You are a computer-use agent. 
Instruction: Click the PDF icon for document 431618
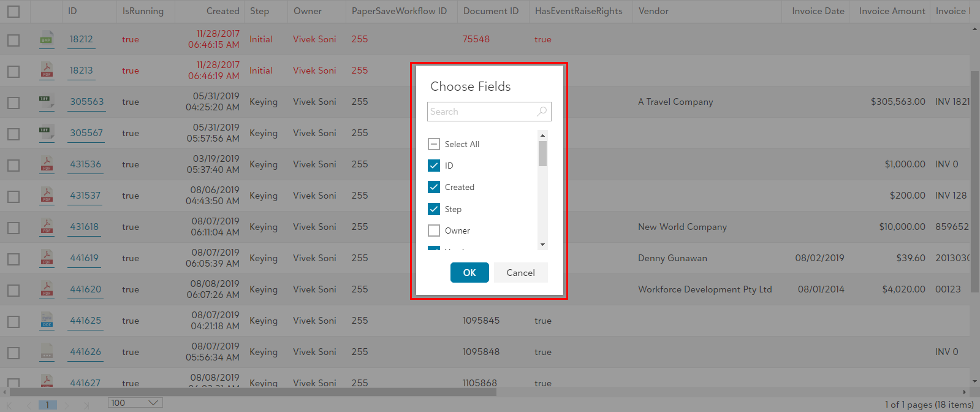[47, 227]
